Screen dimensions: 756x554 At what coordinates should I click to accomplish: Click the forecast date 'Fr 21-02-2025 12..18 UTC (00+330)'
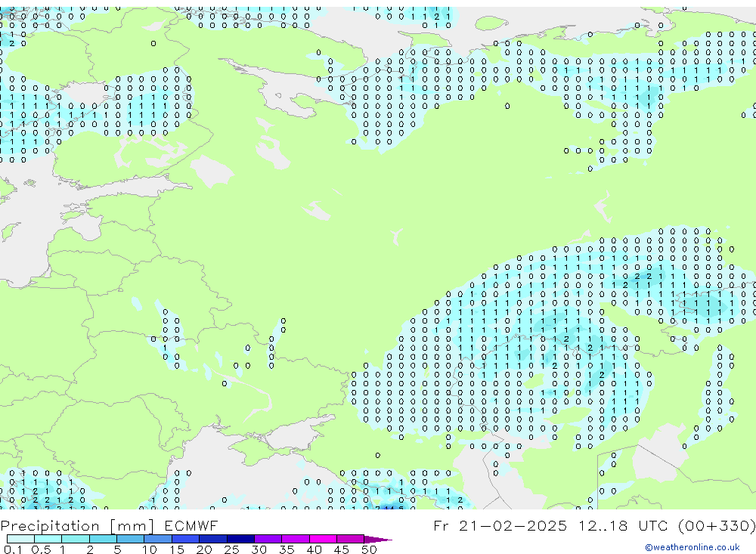594,525
